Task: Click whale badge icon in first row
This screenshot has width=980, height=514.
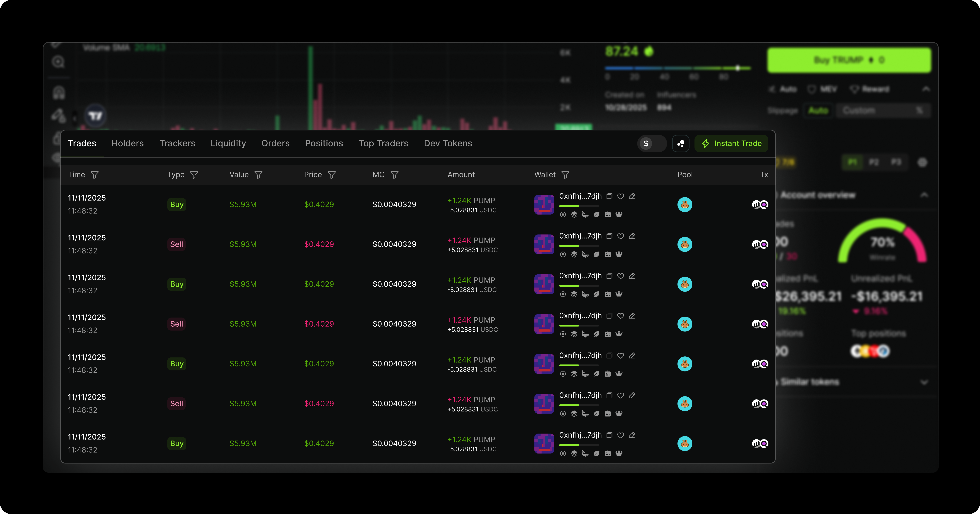Action: (x=585, y=215)
